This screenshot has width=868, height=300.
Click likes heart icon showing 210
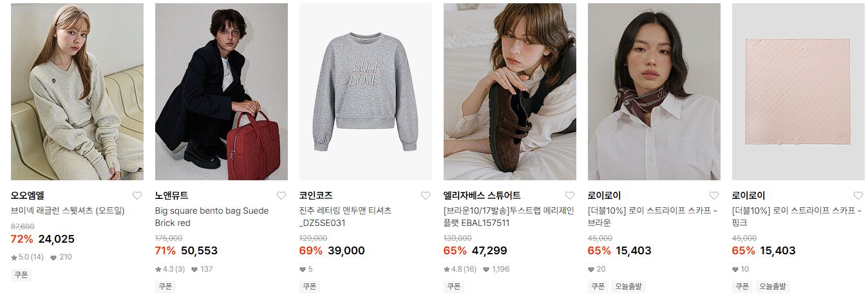[x=53, y=257]
